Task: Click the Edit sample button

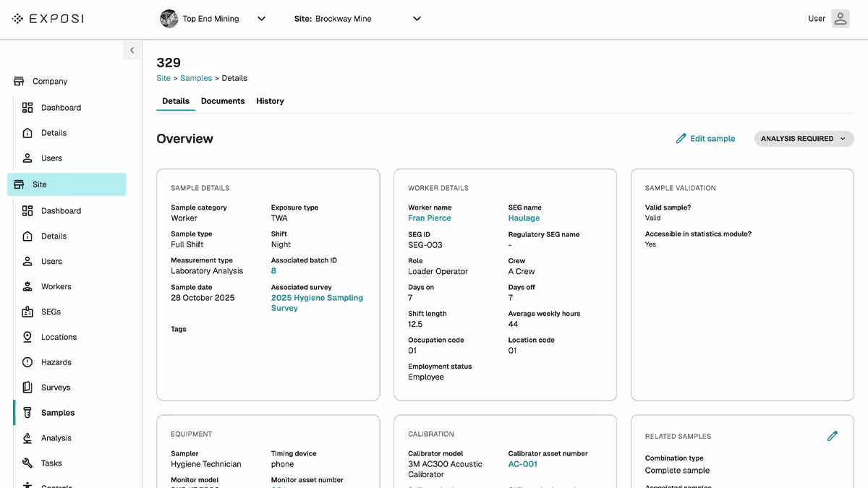Action: (x=705, y=138)
